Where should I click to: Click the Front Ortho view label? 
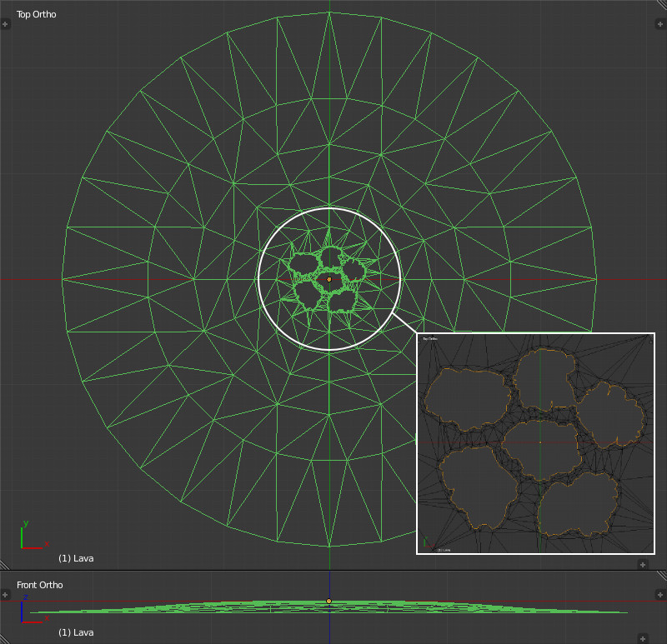coord(40,585)
